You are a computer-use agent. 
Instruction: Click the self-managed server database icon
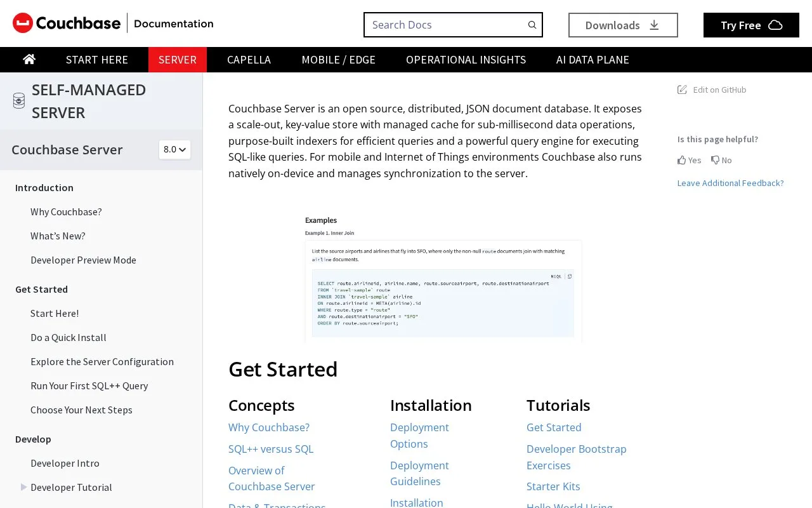click(x=19, y=101)
